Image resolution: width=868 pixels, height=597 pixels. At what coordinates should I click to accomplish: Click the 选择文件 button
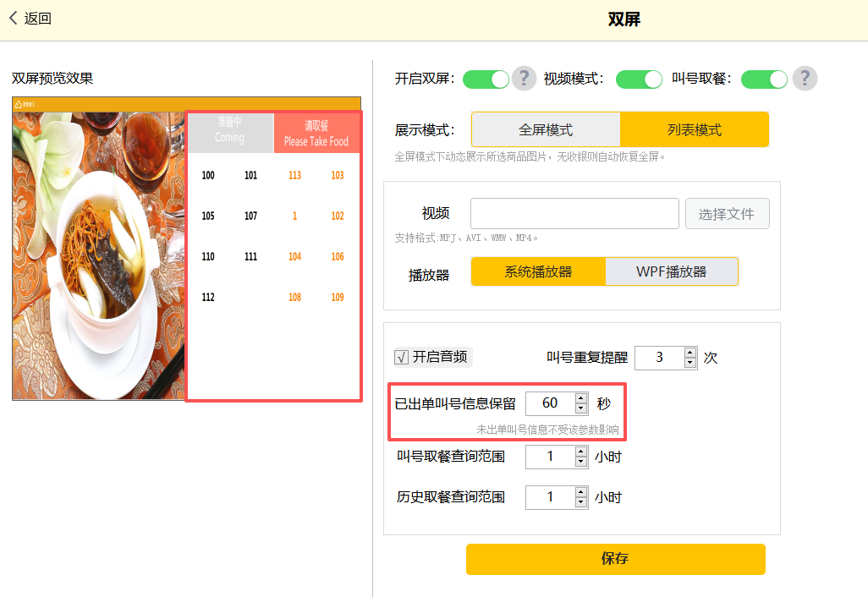(x=727, y=214)
